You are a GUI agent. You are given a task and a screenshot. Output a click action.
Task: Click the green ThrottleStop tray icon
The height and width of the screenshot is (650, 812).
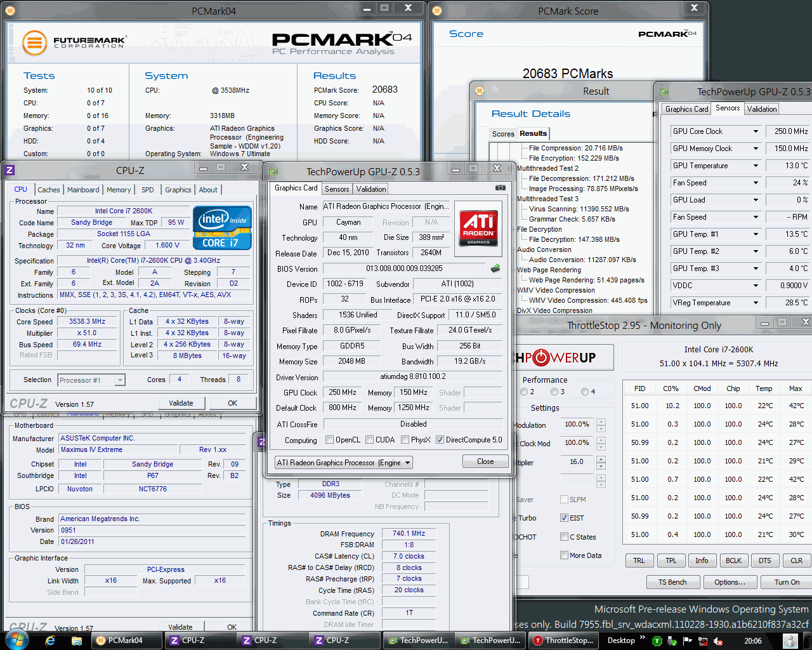(x=657, y=641)
